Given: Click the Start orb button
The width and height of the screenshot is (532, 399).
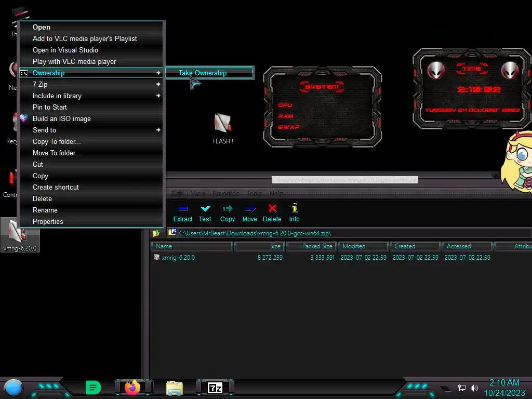Looking at the screenshot, I should (x=14, y=388).
